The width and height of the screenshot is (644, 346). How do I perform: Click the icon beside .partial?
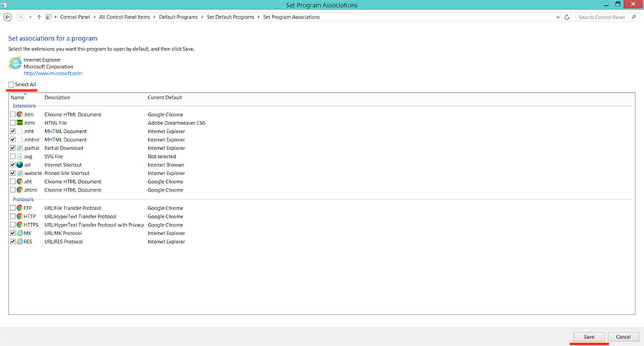(20, 148)
